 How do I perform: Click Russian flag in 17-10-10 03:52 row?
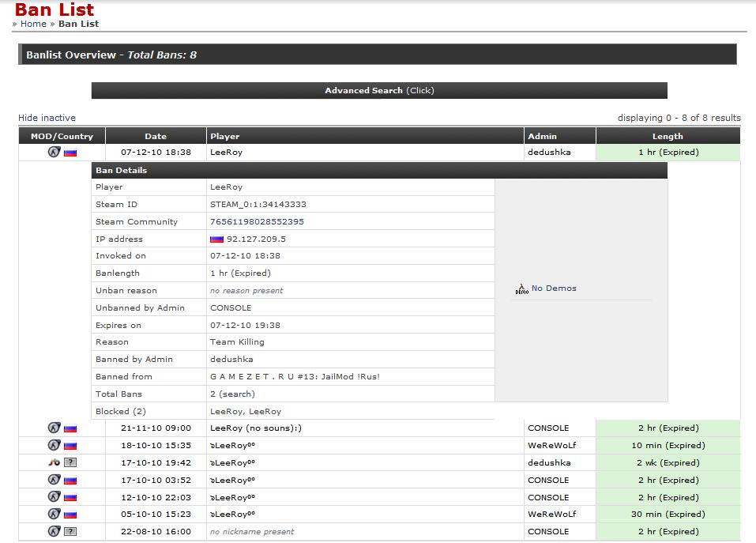tap(70, 481)
